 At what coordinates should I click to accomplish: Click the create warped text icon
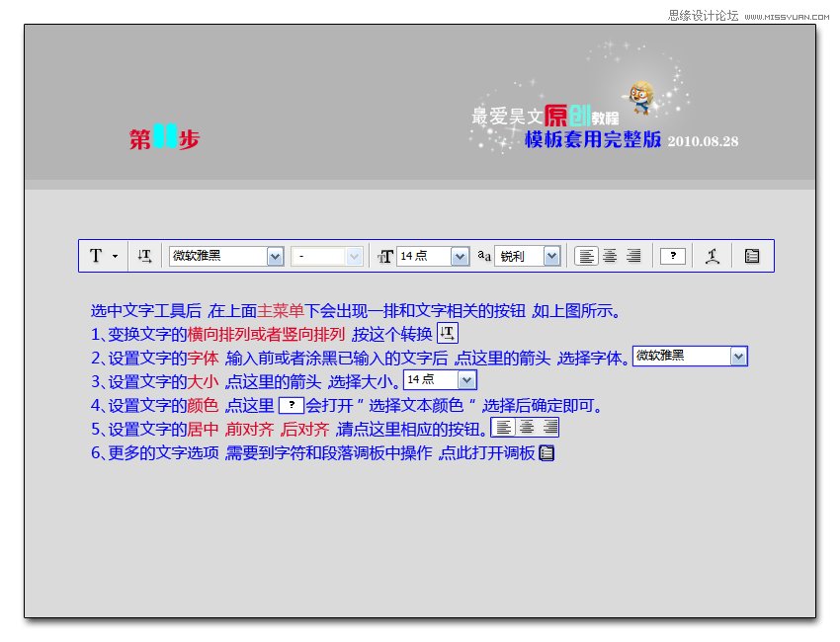tap(712, 257)
